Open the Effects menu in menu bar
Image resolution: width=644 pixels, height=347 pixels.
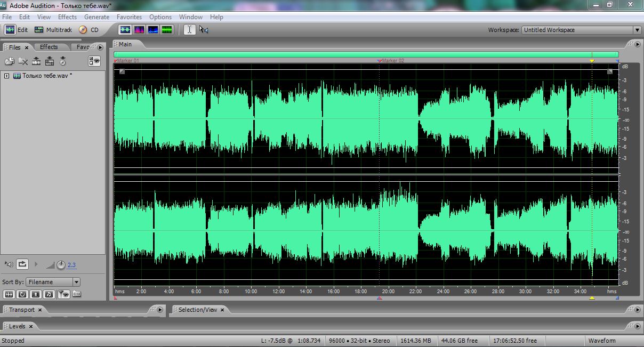click(x=67, y=17)
